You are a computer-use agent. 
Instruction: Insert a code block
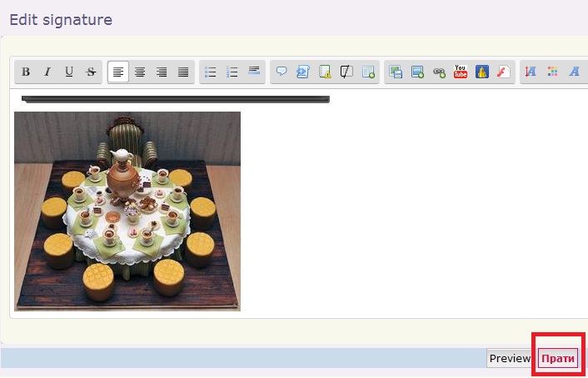point(303,72)
